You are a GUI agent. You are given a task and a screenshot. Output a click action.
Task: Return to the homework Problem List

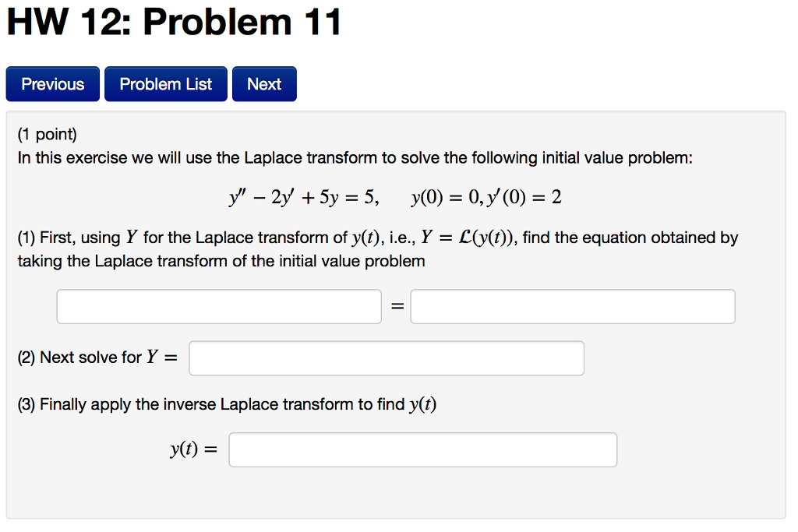click(x=165, y=83)
